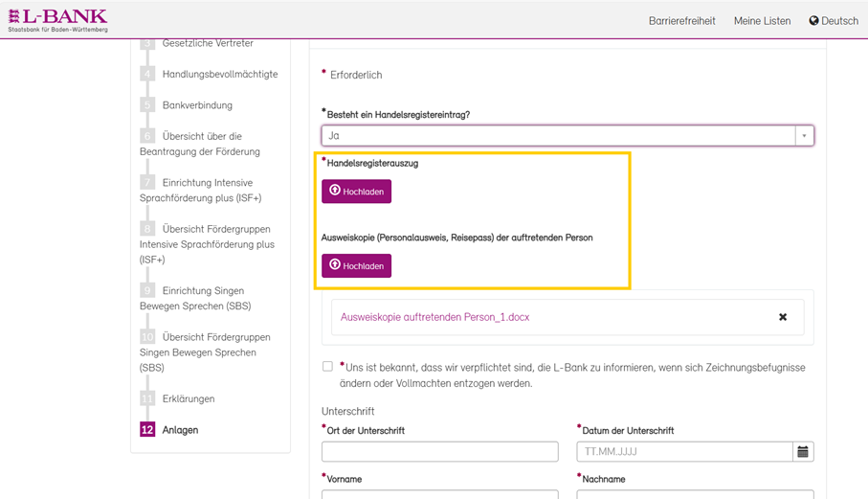This screenshot has width=868, height=499.
Task: Remove the uploaded Ausweiskopie file with X
Action: (x=783, y=317)
